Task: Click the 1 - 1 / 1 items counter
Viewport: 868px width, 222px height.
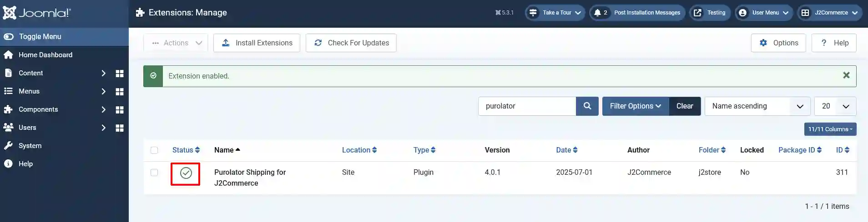Action: [x=827, y=207]
